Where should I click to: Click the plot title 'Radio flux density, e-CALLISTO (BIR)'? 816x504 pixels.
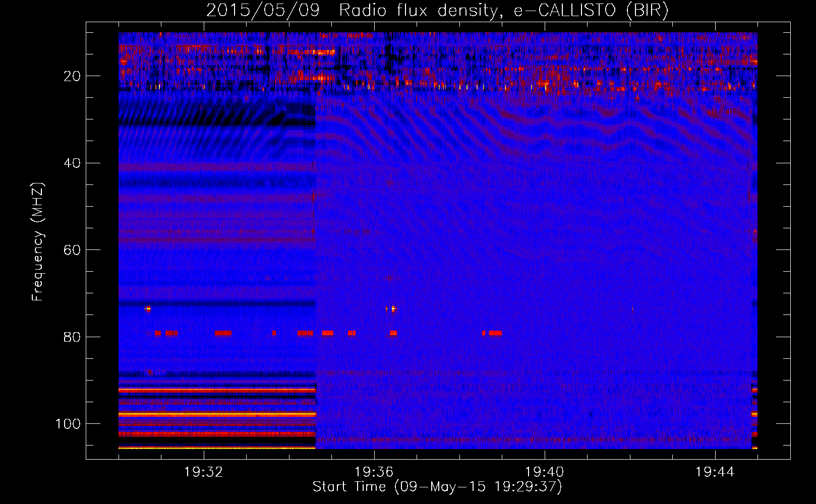point(504,11)
